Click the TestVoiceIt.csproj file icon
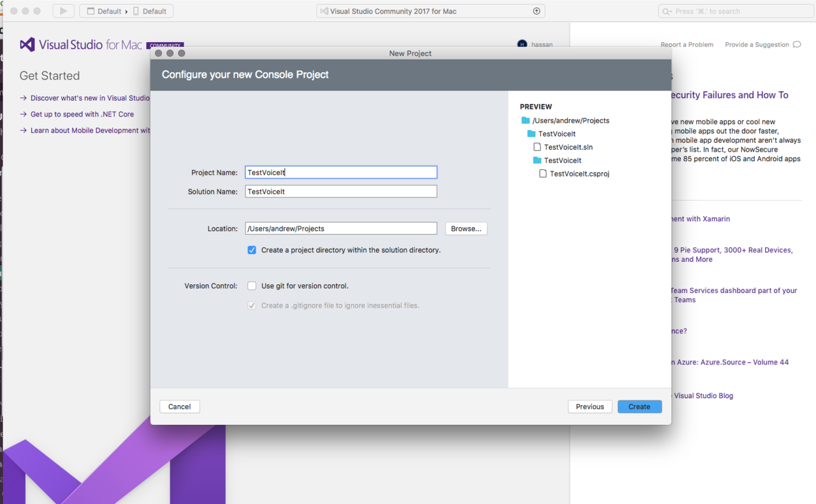816x504 pixels. tap(543, 174)
